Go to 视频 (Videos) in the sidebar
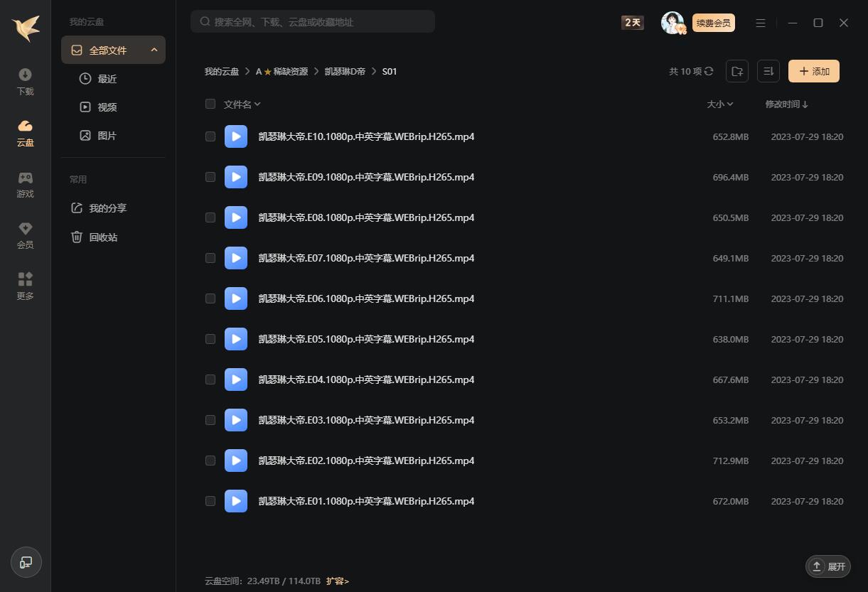The height and width of the screenshot is (592, 868). [x=107, y=107]
